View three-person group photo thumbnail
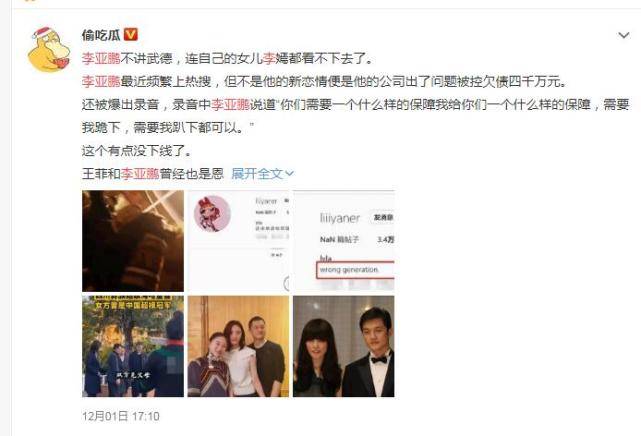This screenshot has width=641, height=436. 238,347
